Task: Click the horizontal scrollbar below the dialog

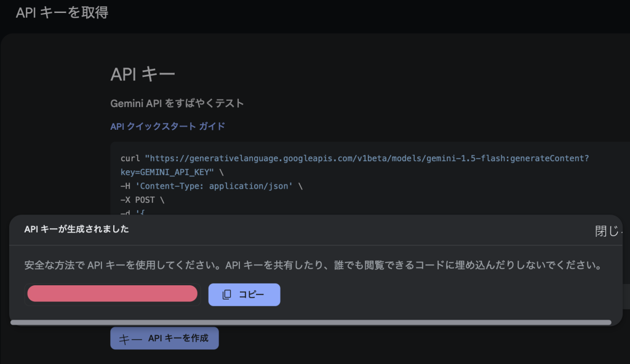Action: click(311, 322)
